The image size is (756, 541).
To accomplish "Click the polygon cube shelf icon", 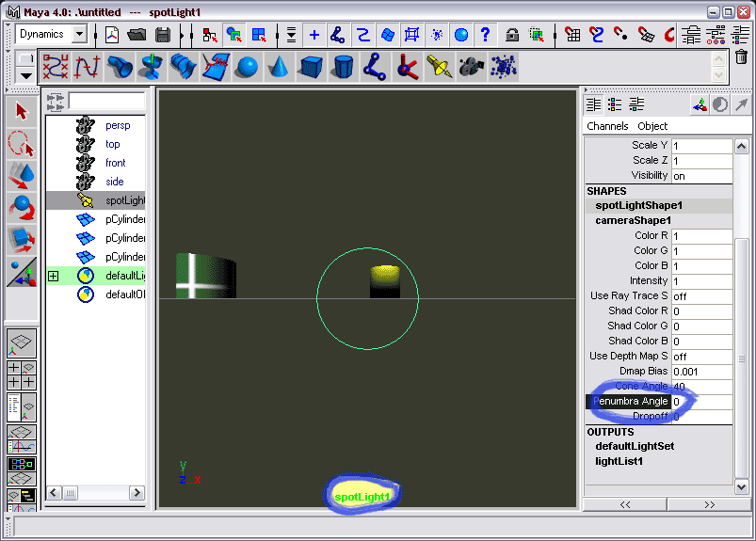I will tap(312, 67).
